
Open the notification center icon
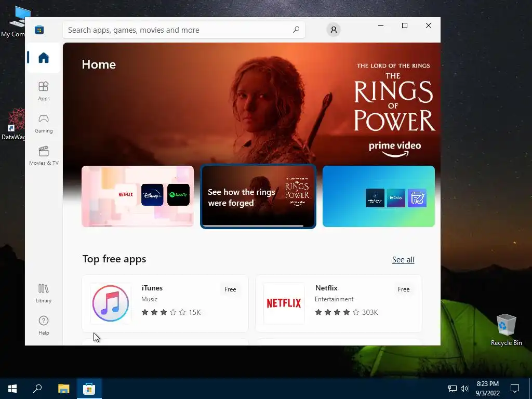tap(515, 389)
